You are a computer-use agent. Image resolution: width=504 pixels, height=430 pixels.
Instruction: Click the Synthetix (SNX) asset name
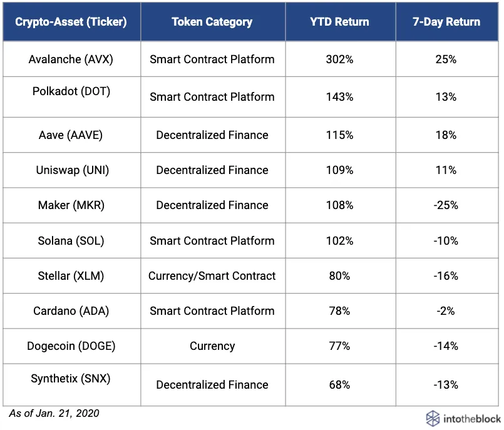pos(71,378)
